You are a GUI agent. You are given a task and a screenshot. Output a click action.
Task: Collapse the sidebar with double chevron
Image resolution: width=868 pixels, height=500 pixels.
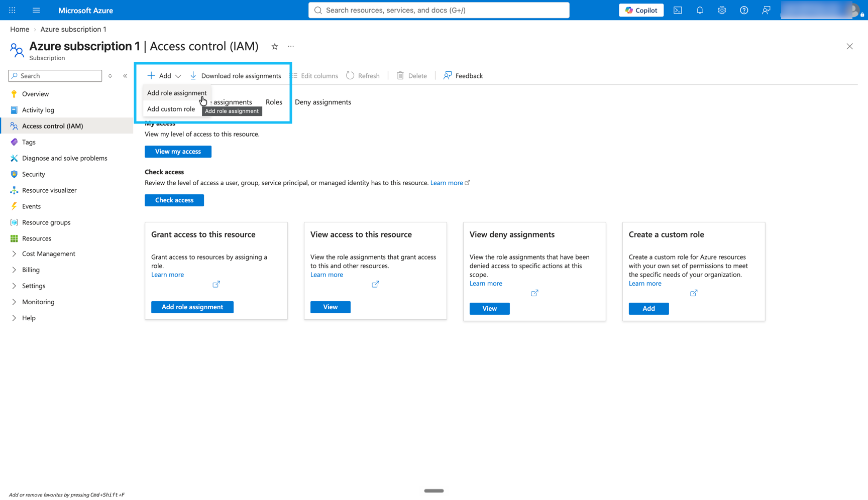tap(125, 76)
